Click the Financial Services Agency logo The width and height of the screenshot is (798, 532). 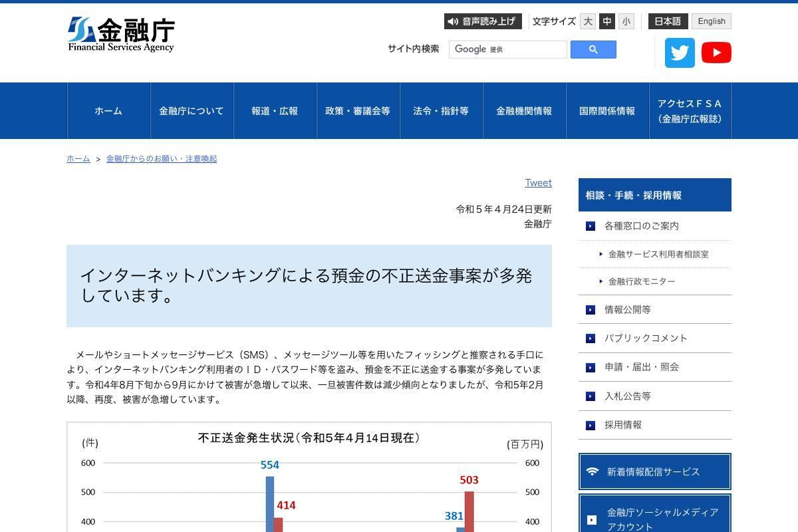click(x=121, y=34)
